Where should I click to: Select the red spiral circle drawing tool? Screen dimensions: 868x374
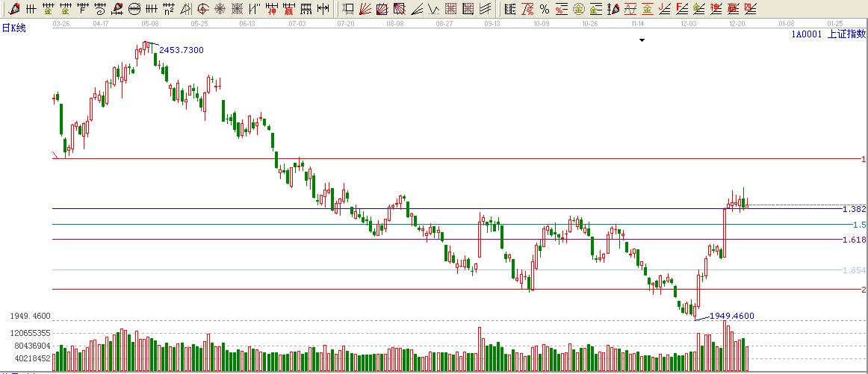click(x=203, y=9)
